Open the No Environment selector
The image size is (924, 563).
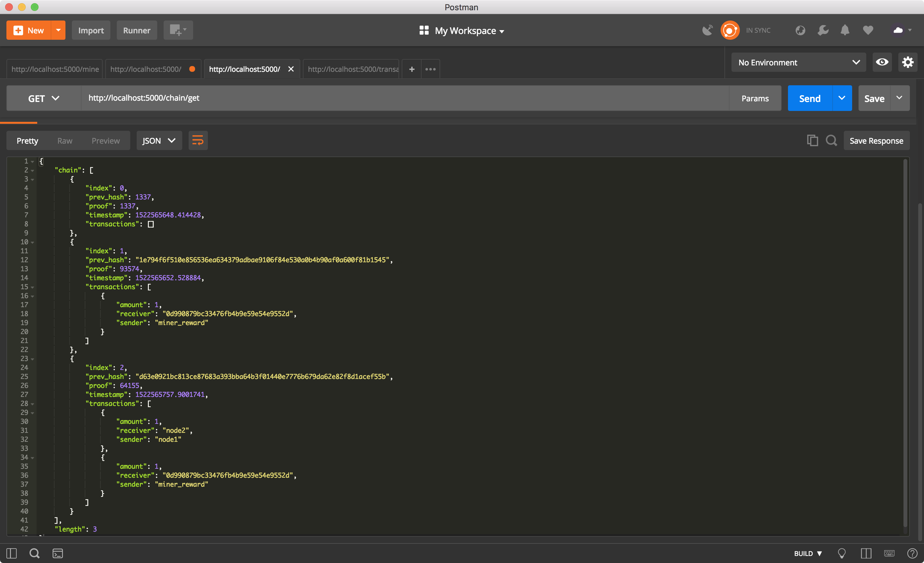pos(798,62)
